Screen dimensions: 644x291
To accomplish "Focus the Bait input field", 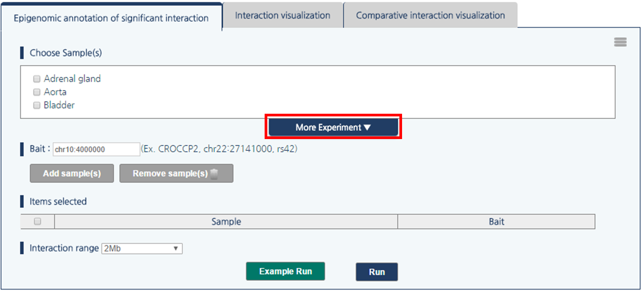I will pyautogui.click(x=97, y=149).
